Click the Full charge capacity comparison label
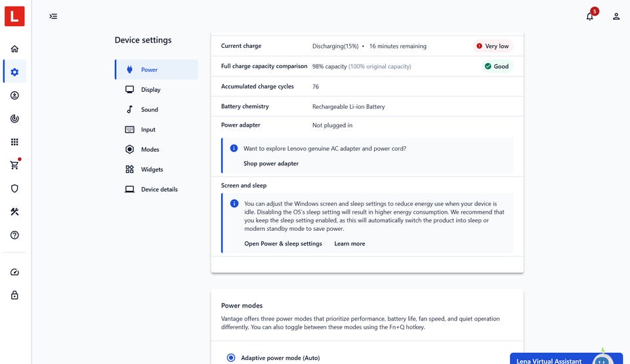 click(x=264, y=66)
